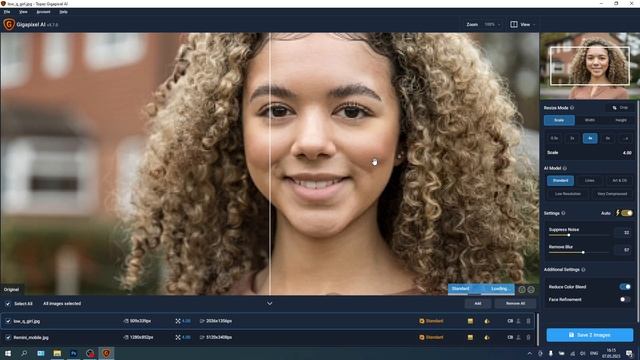
Task: Switch to the Width resize tab
Action: [x=590, y=120]
